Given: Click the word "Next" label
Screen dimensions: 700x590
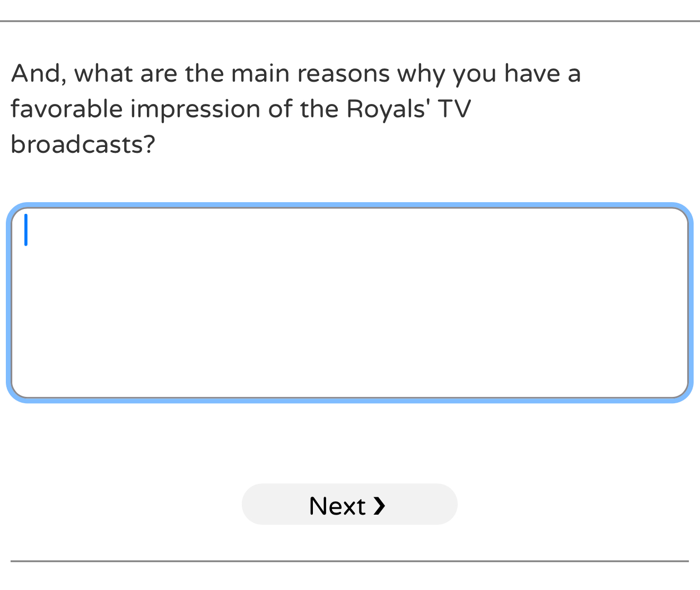Looking at the screenshot, I should [337, 506].
